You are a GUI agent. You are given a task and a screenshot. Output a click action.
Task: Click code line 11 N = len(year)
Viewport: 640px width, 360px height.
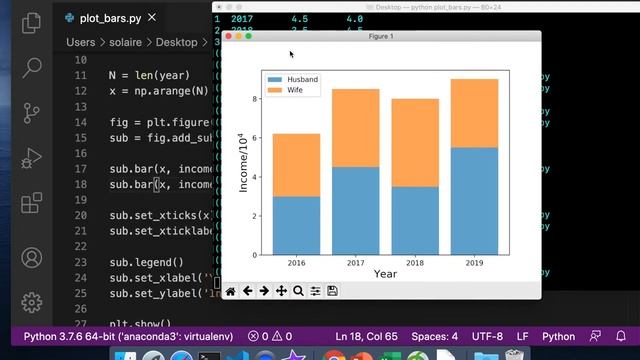[x=149, y=76]
